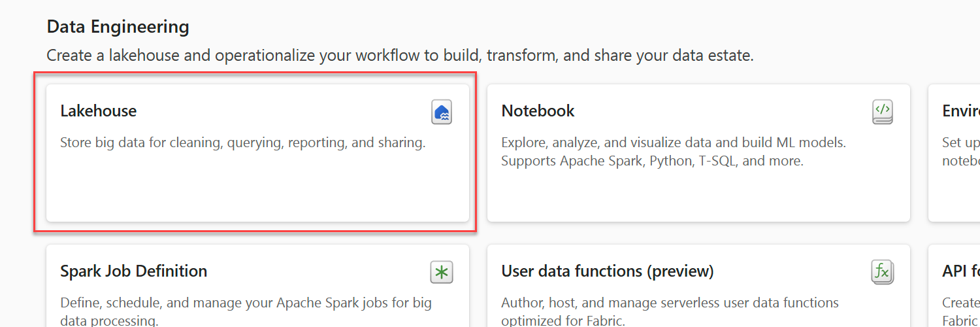Click the "Define, schedule, and manage" Spark description
This screenshot has height=327, width=980.
pos(246,311)
